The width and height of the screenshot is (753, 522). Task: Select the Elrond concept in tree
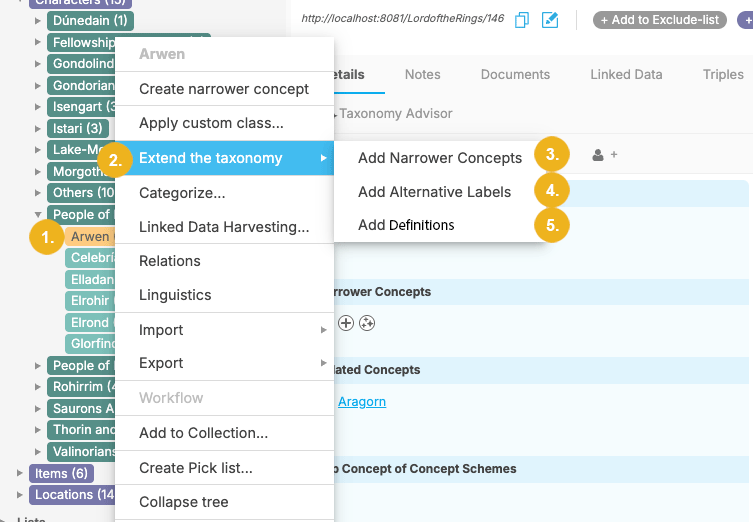(90, 323)
